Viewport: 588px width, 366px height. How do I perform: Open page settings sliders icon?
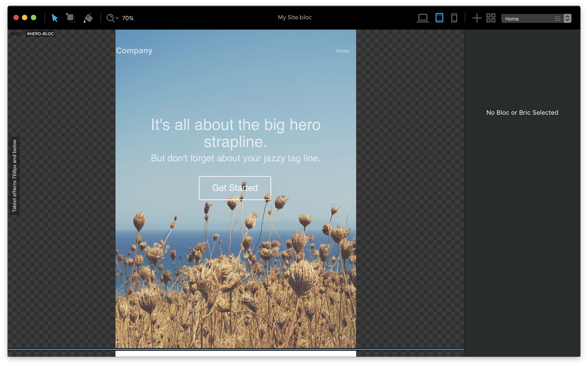558,19
